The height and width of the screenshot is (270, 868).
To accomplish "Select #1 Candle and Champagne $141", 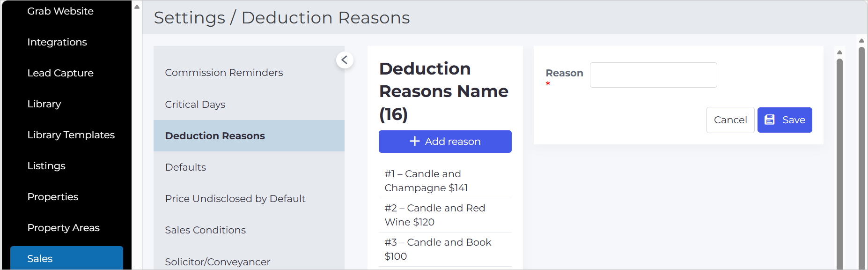I will tap(445, 181).
